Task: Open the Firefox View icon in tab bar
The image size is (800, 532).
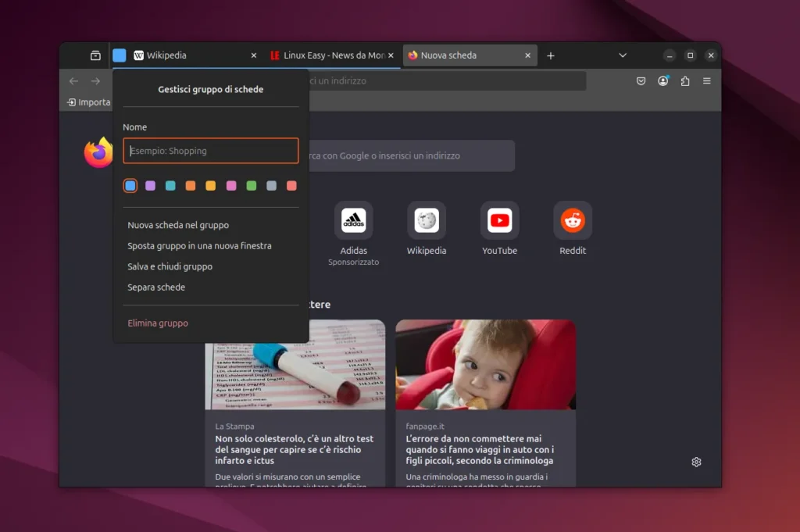Action: click(95, 55)
